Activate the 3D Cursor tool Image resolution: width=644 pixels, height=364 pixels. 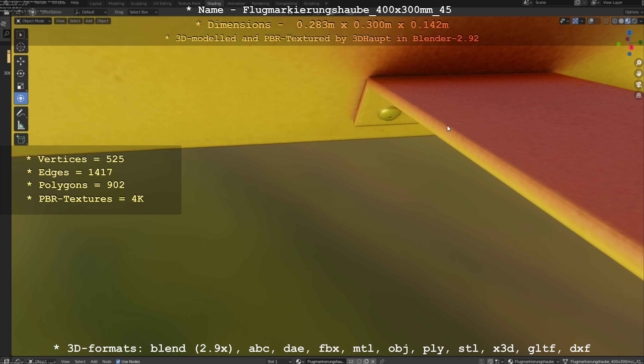pos(21,47)
